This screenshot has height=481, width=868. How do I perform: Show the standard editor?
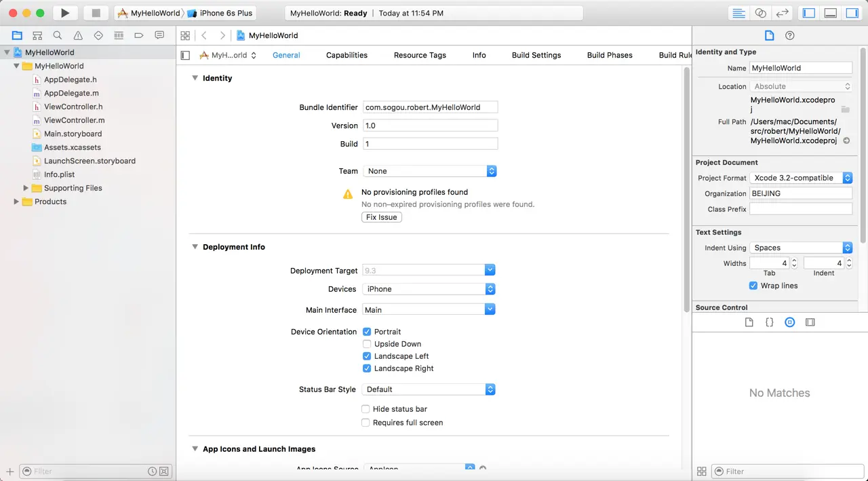(738, 13)
